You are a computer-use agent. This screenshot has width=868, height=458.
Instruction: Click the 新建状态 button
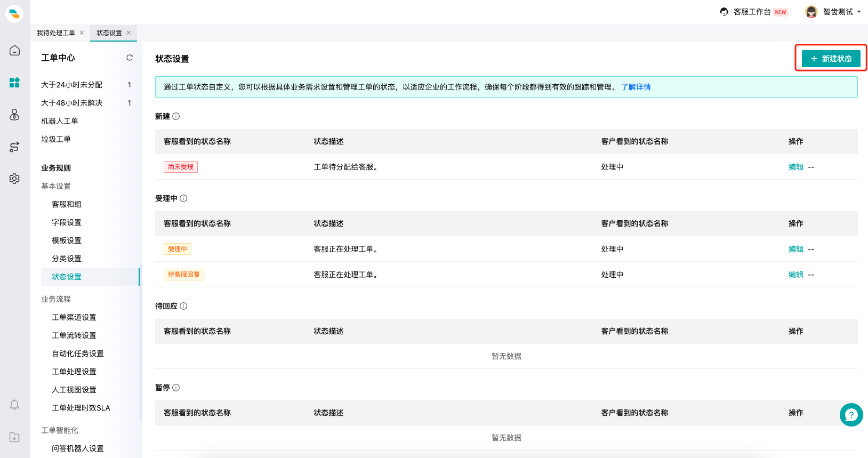(831, 59)
